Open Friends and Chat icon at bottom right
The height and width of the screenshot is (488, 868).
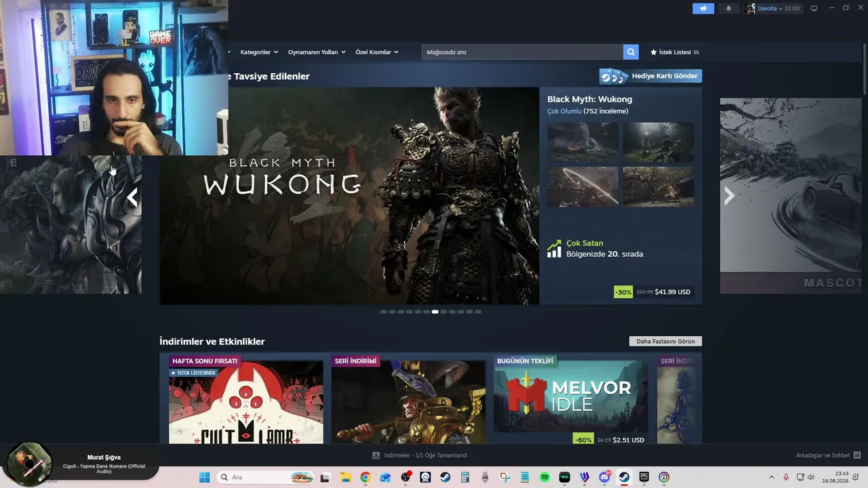(856, 455)
